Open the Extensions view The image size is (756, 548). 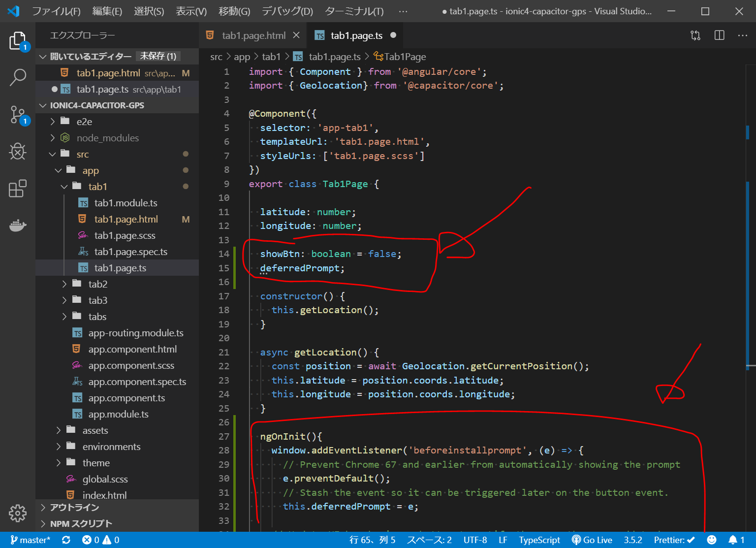pos(18,189)
